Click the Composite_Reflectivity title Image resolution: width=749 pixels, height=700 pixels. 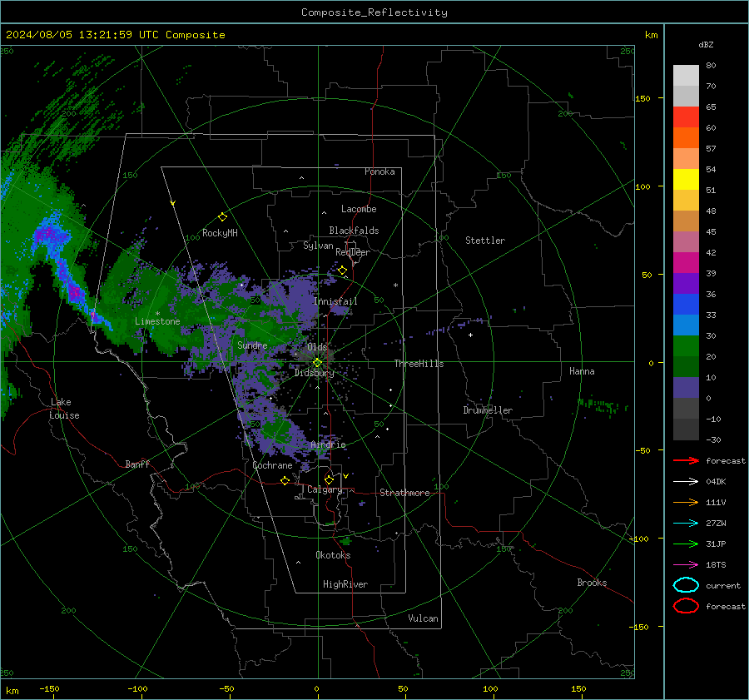(x=374, y=12)
